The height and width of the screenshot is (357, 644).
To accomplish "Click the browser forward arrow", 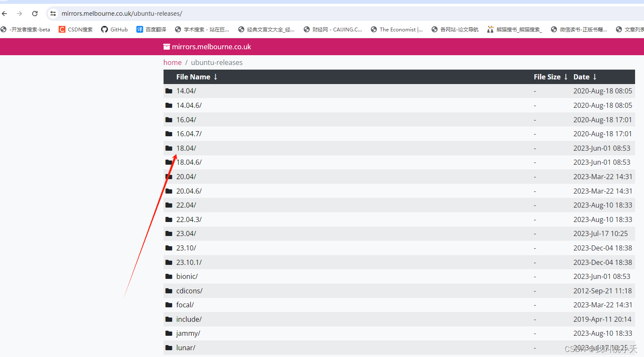I will [x=20, y=14].
